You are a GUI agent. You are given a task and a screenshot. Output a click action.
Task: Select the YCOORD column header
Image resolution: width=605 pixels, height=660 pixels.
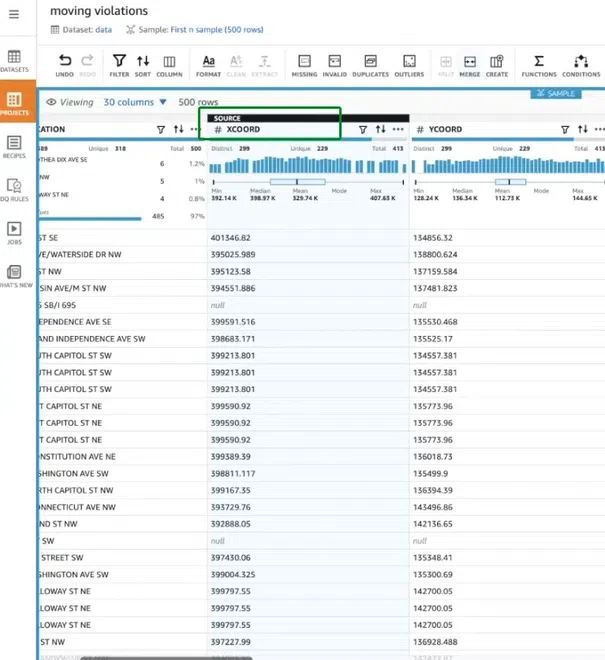(445, 130)
